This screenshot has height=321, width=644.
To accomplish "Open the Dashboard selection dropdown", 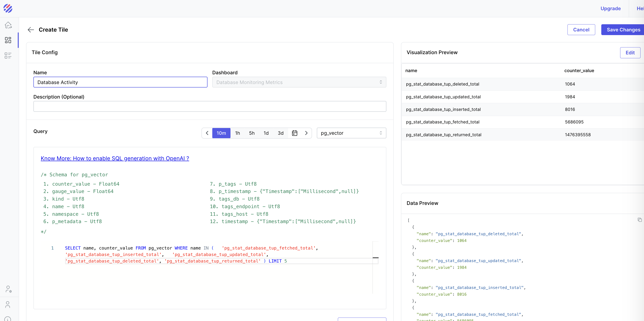I will click(299, 82).
